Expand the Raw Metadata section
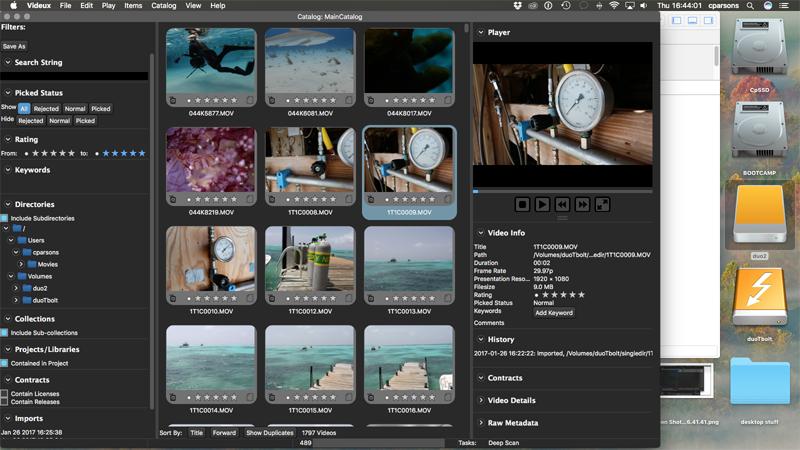The width and height of the screenshot is (800, 450). 480,423
